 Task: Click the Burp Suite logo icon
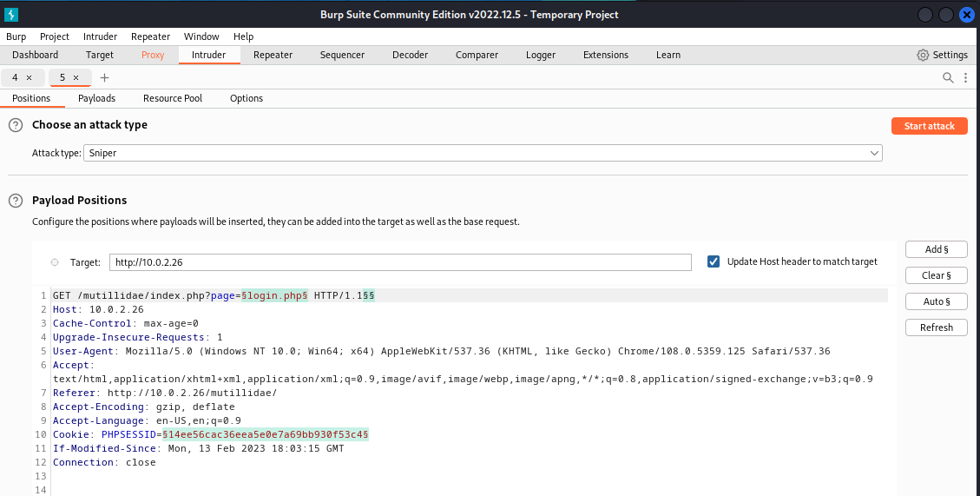(10, 15)
